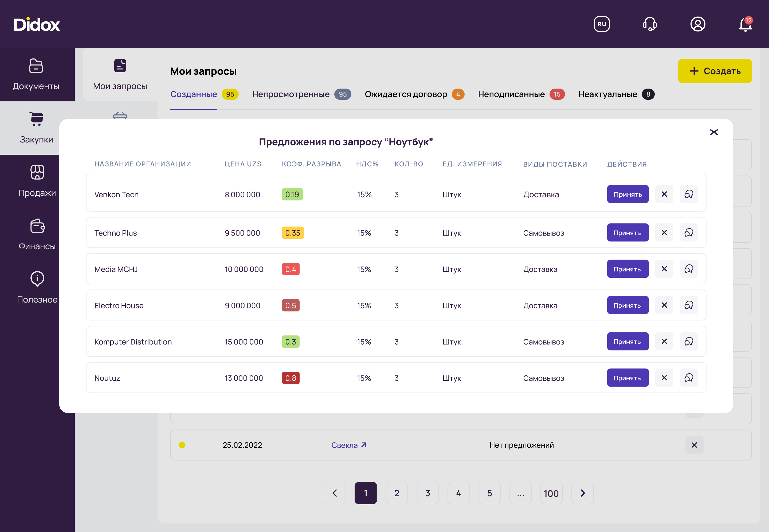Open chat with Venkon Tech supplier
This screenshot has width=769, height=532.
pyautogui.click(x=689, y=194)
